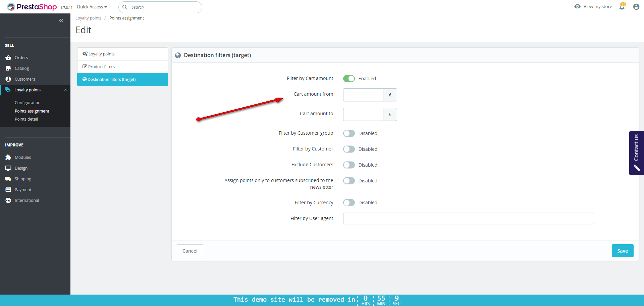Screen dimensions: 644x306
Task: Click the Cart amount to input field
Action: click(363, 115)
